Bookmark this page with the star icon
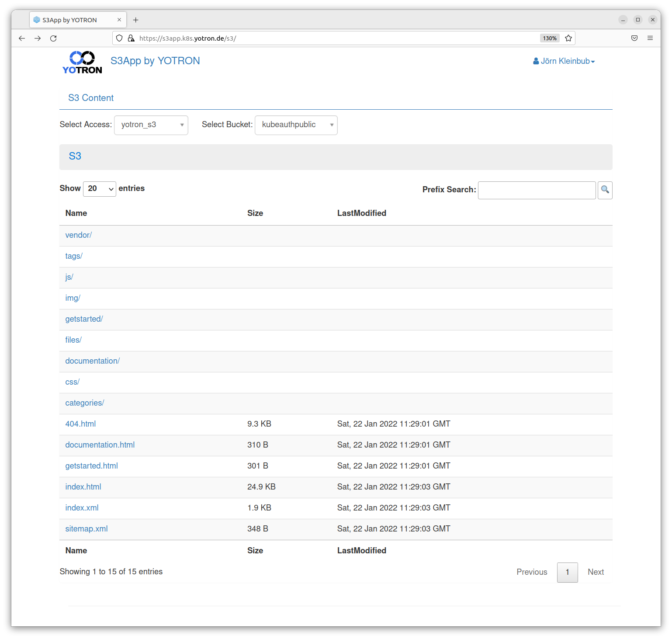Screen dimensions: 672x639 [x=568, y=38]
